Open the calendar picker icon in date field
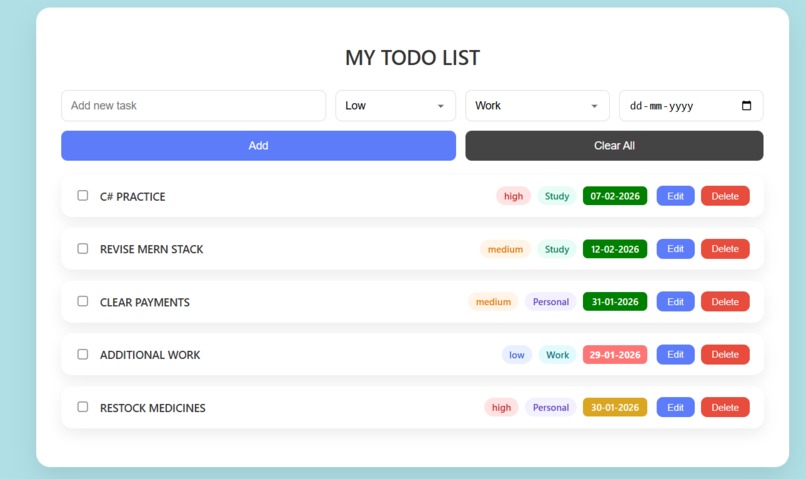 (x=746, y=105)
